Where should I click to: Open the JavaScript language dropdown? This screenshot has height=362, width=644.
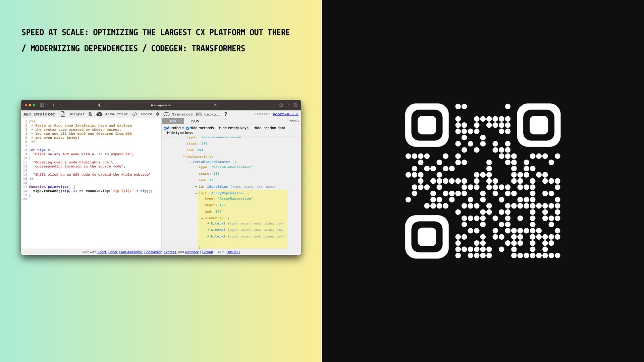coord(116,114)
